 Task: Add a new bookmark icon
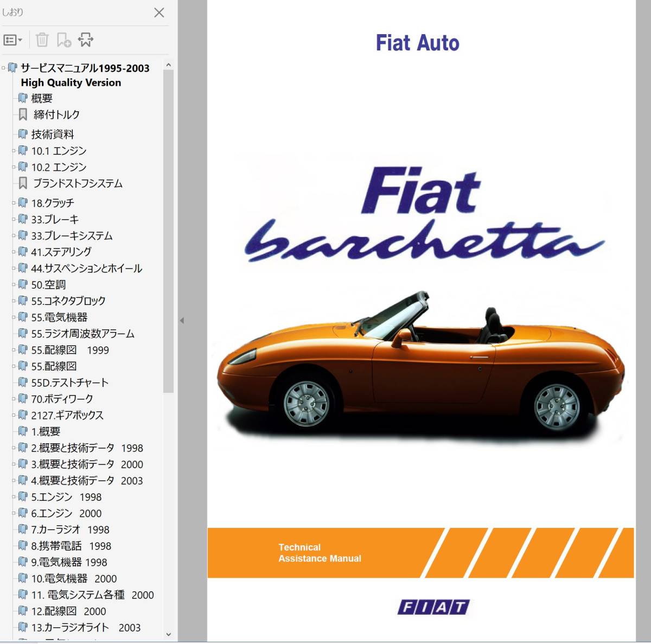(64, 40)
